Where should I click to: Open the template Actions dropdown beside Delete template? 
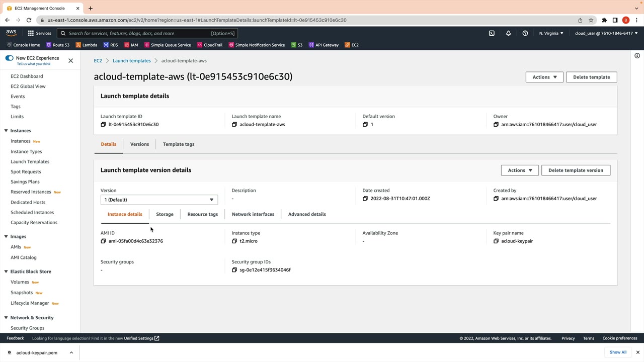[544, 77]
